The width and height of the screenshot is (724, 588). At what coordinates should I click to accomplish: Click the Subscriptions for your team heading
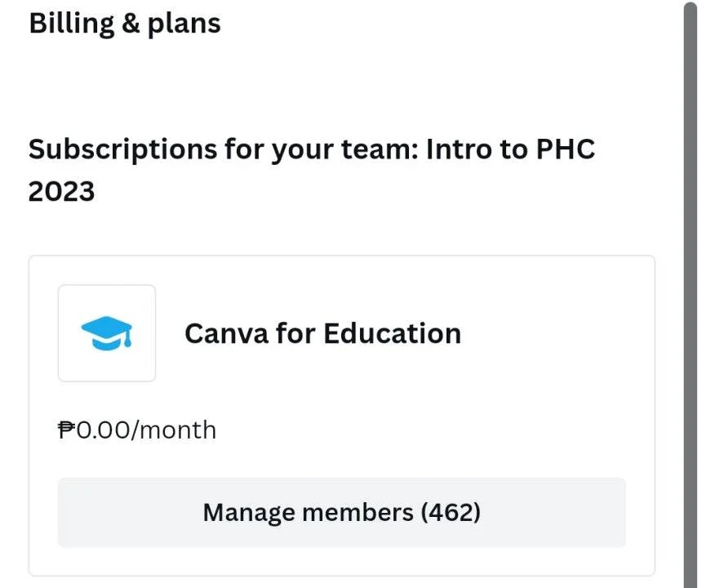pyautogui.click(x=312, y=170)
